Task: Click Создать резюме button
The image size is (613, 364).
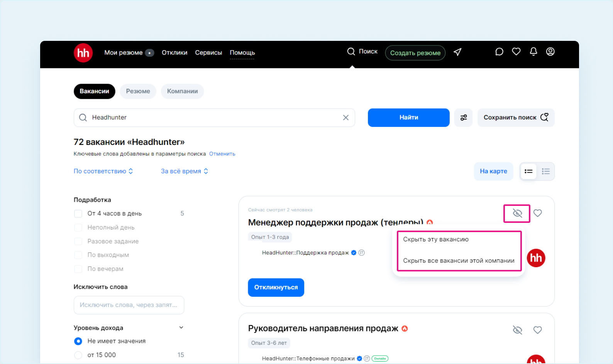Action: (415, 53)
